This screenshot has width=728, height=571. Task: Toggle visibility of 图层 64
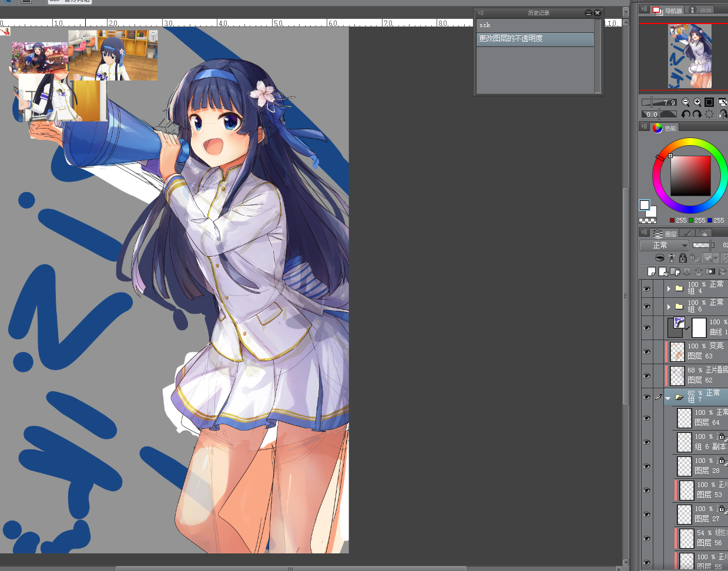(646, 418)
